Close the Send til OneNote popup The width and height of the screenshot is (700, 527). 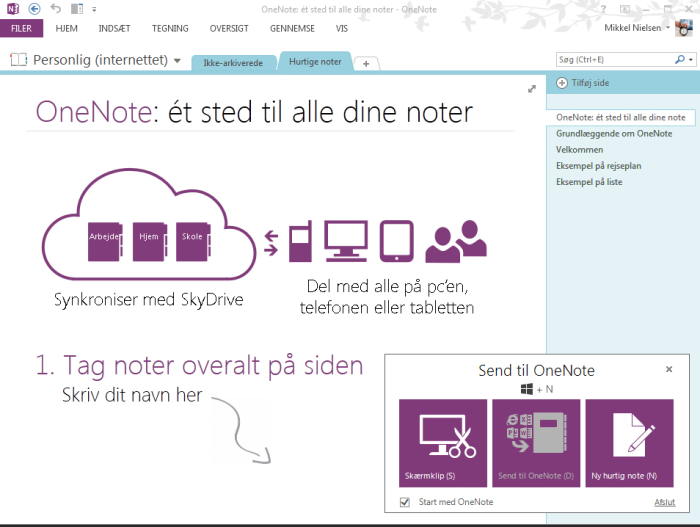[x=669, y=369]
